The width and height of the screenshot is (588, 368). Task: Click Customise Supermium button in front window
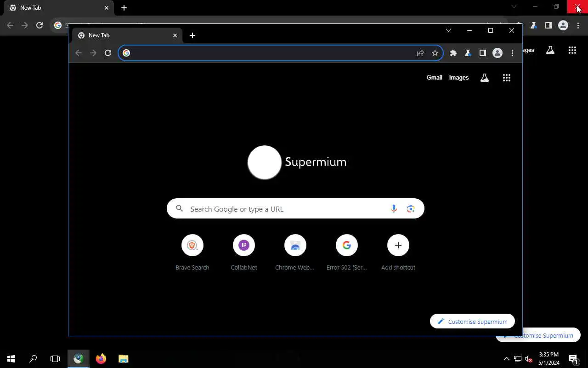coord(472,321)
